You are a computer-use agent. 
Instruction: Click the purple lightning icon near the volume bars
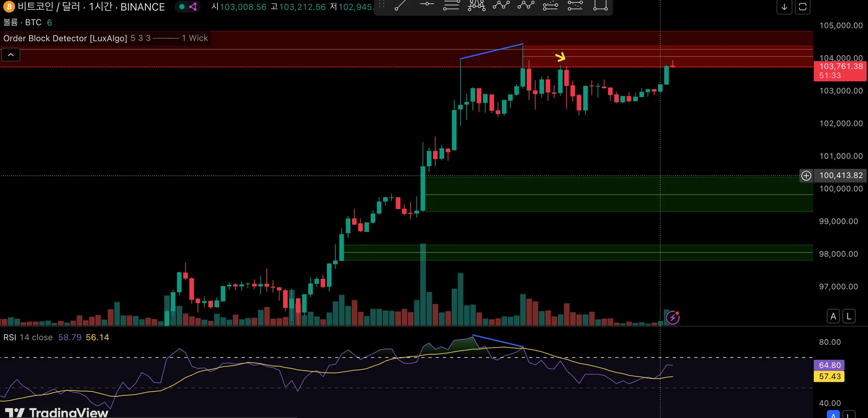[x=673, y=318]
